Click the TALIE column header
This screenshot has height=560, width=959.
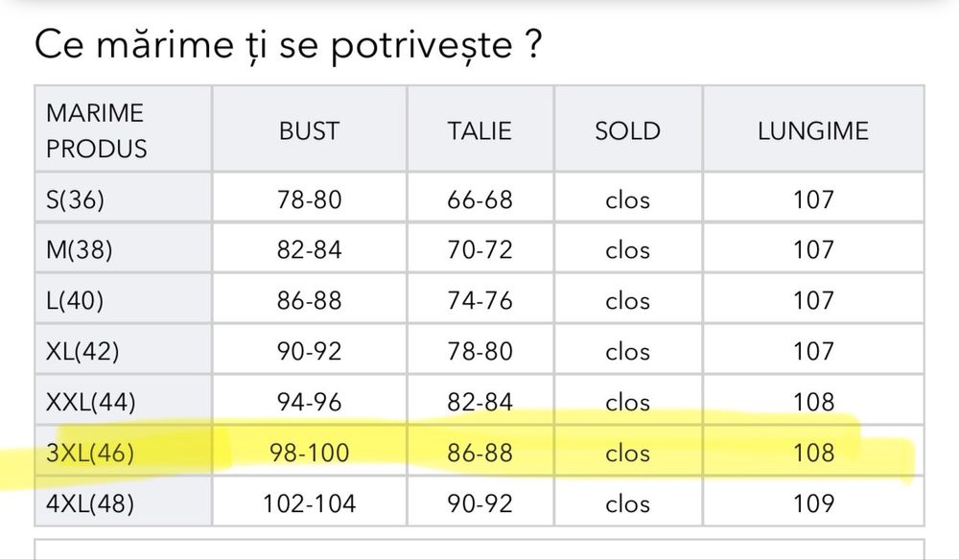479,130
